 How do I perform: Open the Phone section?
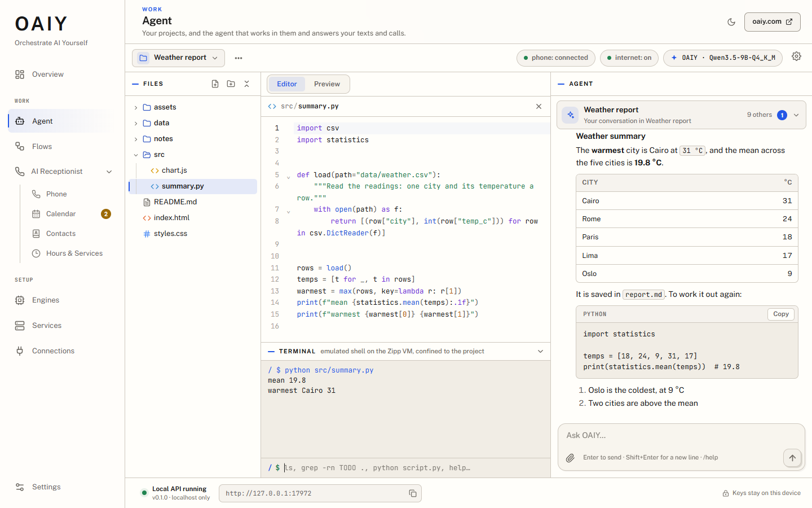70,194
